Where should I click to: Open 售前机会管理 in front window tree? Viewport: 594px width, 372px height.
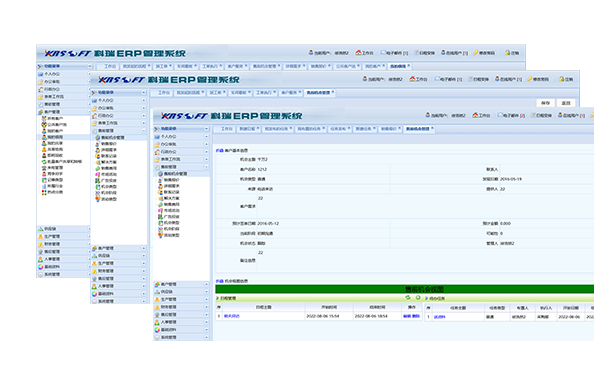[175, 173]
